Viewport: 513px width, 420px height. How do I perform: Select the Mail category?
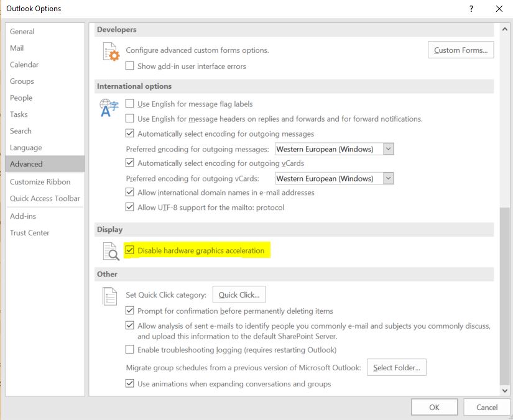coord(17,48)
